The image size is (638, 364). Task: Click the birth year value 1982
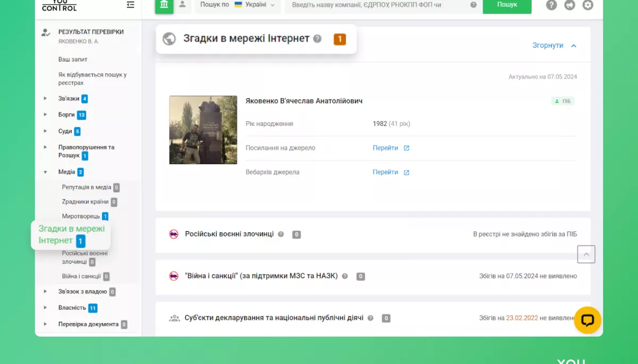click(x=380, y=124)
